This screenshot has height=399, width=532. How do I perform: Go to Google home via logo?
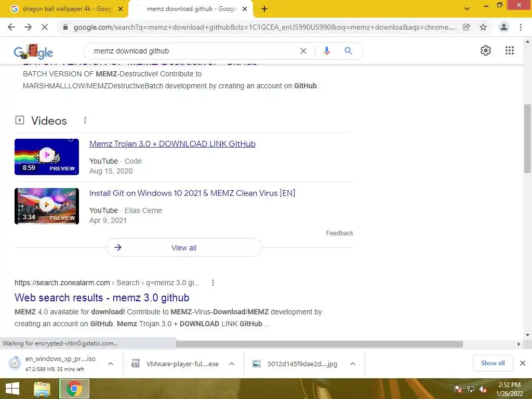(x=33, y=51)
